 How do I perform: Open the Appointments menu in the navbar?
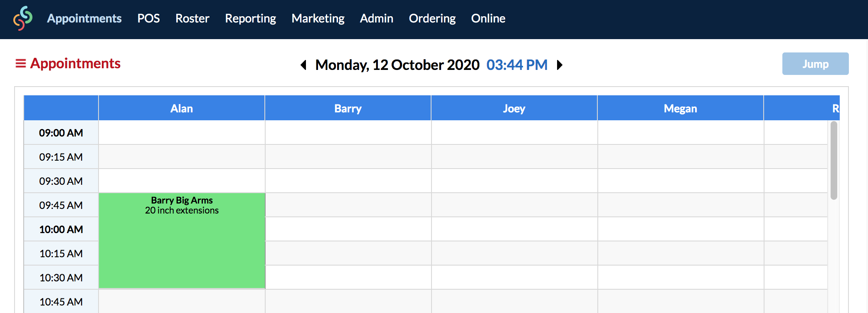tap(84, 18)
